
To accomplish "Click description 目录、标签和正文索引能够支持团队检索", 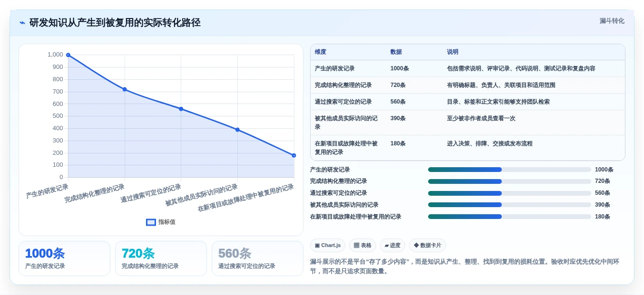I will 498,102.
